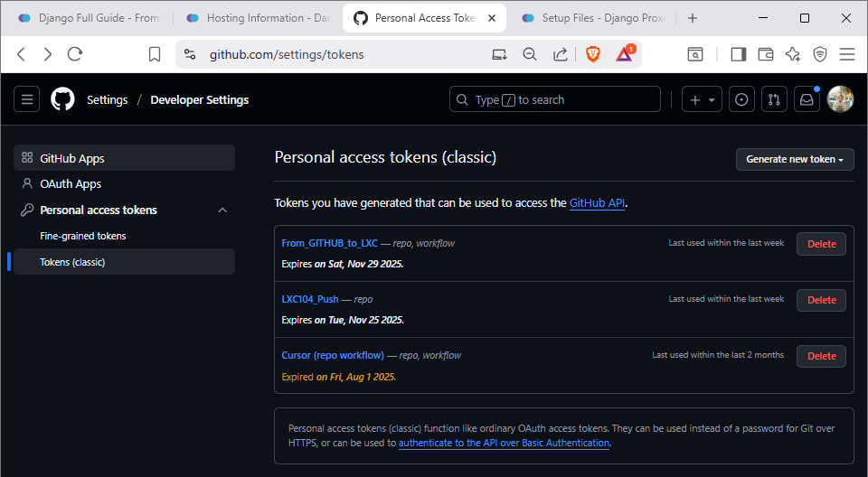Image resolution: width=868 pixels, height=477 pixels.
Task: Select OAuth Apps in sidebar
Action: point(125,183)
